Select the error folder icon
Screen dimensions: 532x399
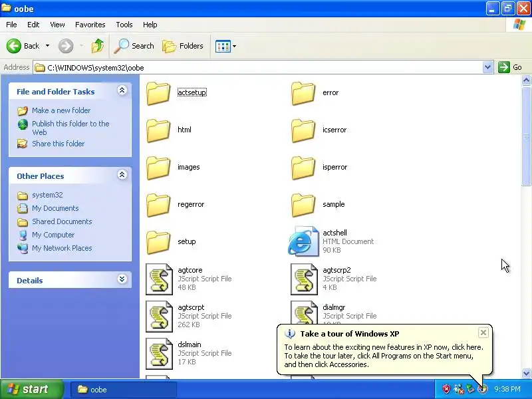[303, 92]
